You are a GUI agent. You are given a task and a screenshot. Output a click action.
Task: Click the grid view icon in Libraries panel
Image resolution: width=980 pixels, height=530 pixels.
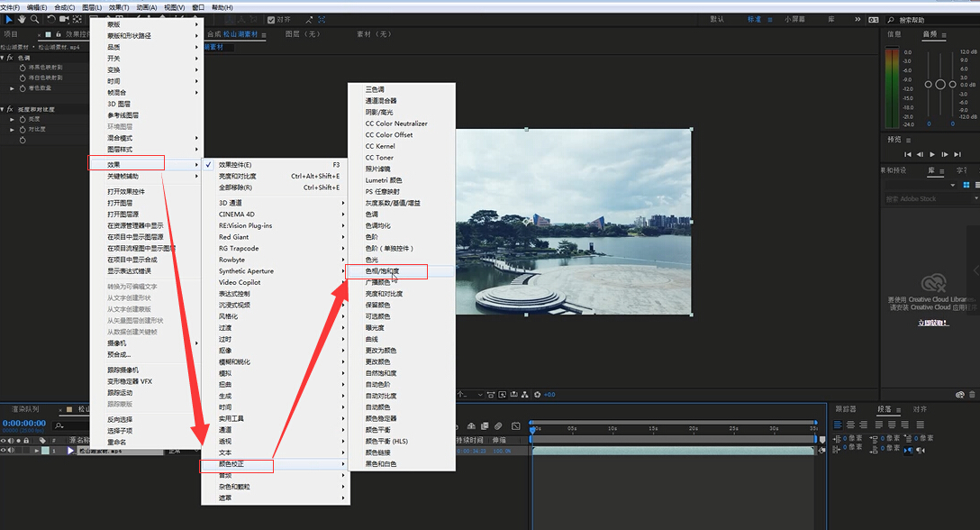[x=966, y=185]
